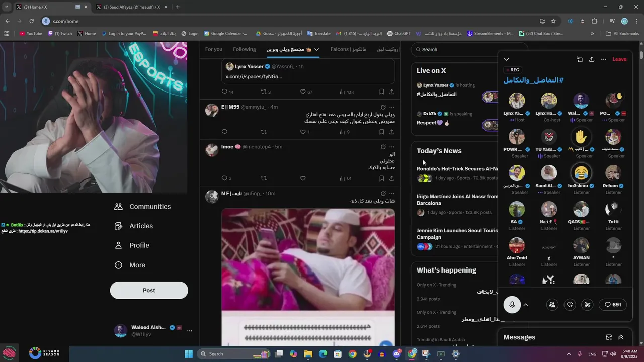644x362 pixels.
Task: Open Chrome tab search dropdown
Action: click(x=7, y=7)
